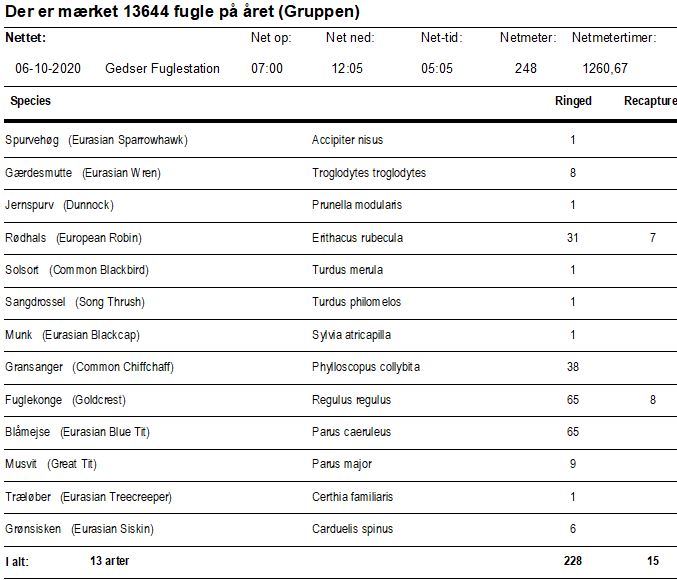Image resolution: width=677 pixels, height=580 pixels.
Task: Click Parus caeruleus scientific name
Action: pos(351,432)
